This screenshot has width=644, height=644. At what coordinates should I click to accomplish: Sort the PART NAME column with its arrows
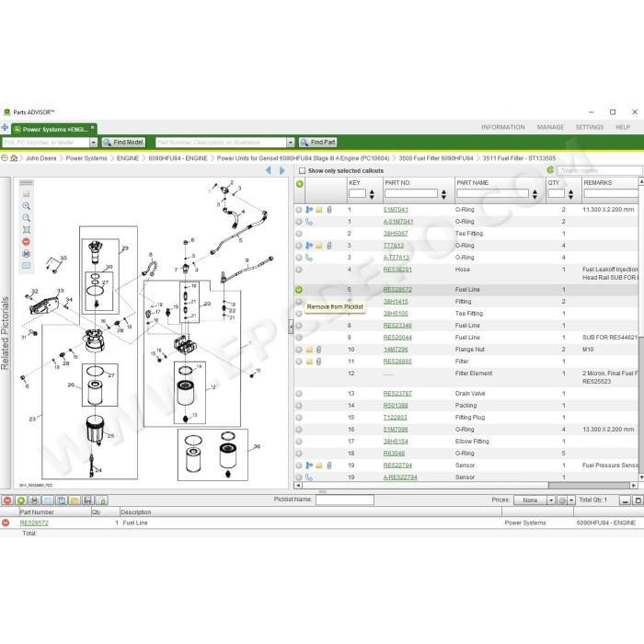pos(535,194)
